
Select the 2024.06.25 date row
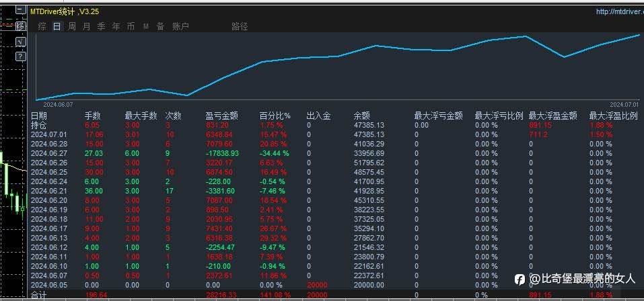pyautogui.click(x=49, y=172)
